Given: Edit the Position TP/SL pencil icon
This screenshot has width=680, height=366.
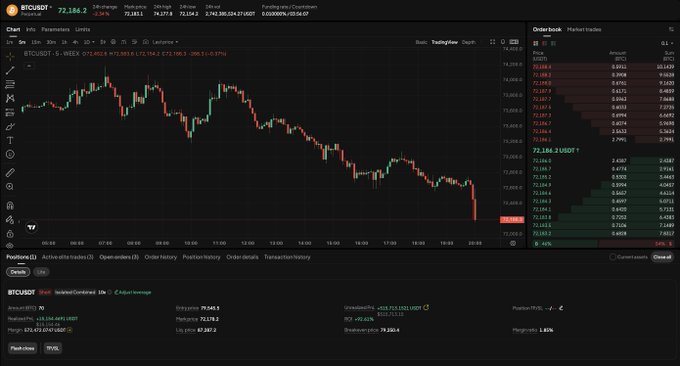Looking at the screenshot, I should pos(561,308).
